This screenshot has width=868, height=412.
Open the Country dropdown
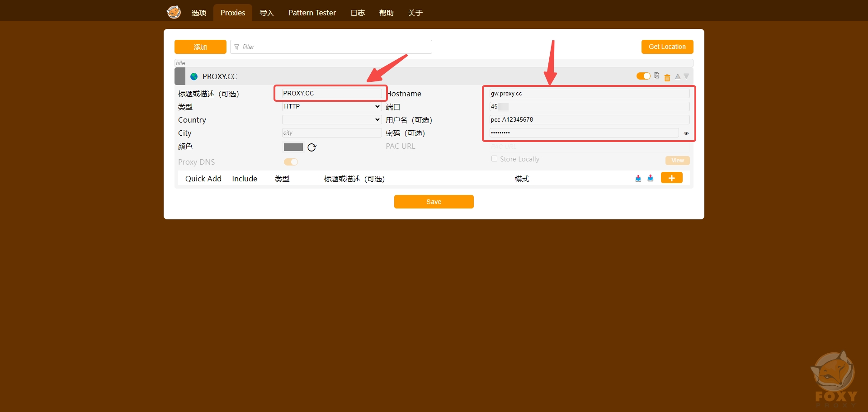pos(332,120)
